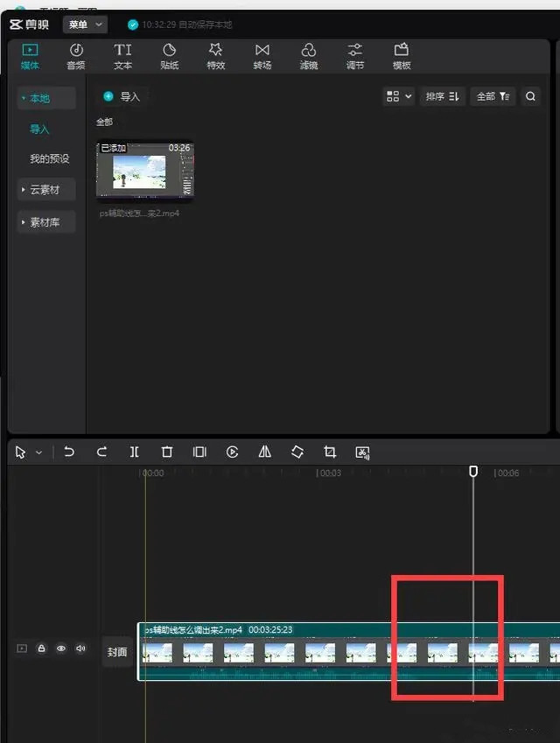Collapse the 本地 sidebar section
Image resolution: width=560 pixels, height=743 pixels.
pyautogui.click(x=46, y=98)
